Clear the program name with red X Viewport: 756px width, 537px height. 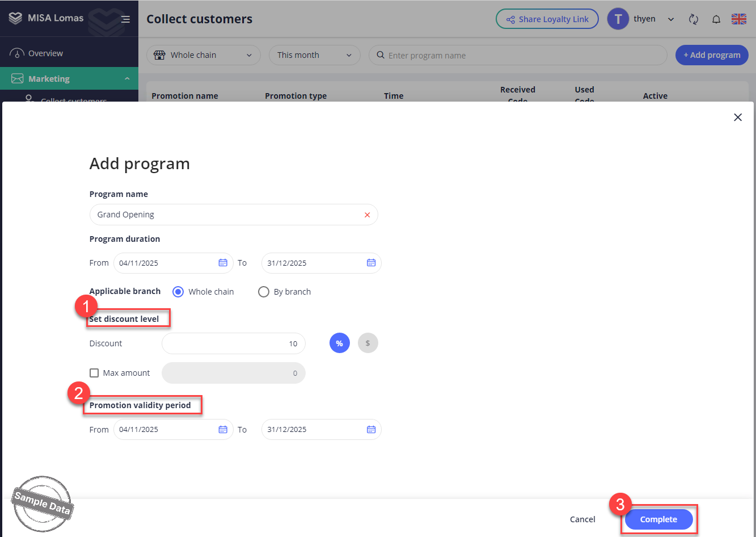(367, 215)
